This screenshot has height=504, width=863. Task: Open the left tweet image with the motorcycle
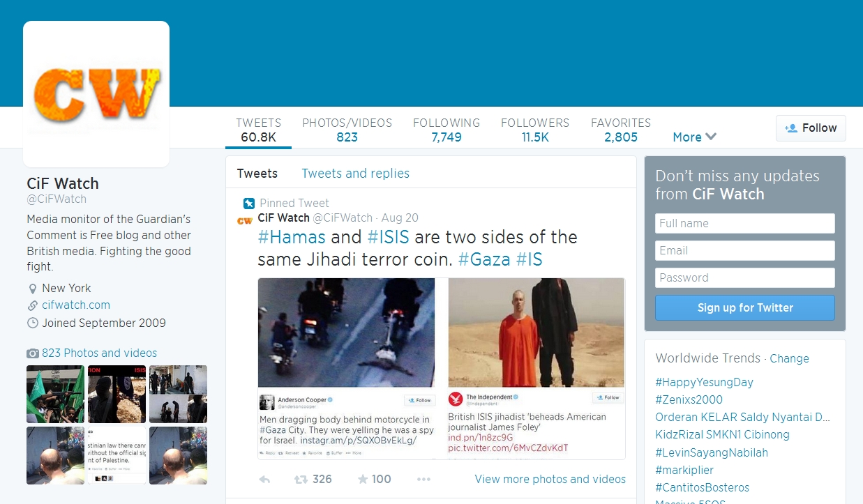[x=347, y=333]
